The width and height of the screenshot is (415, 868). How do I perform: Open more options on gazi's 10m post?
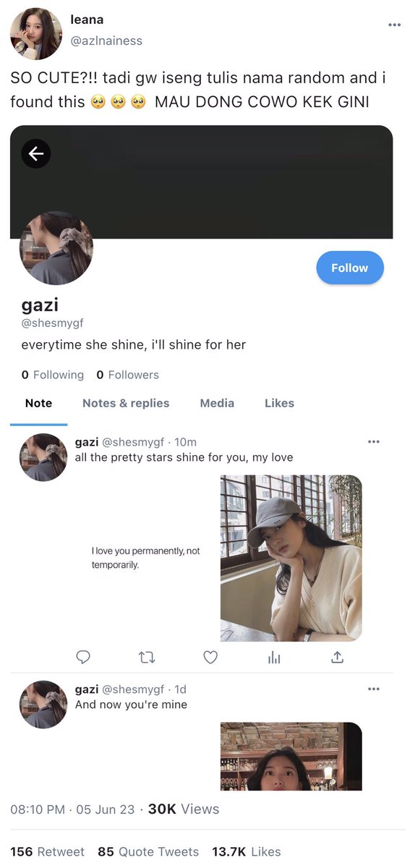coord(374,442)
